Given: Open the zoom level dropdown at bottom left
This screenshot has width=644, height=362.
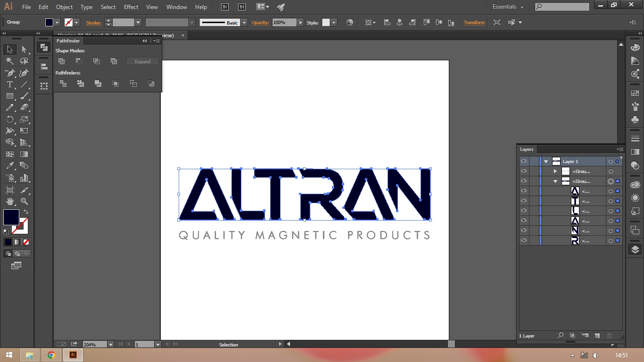Looking at the screenshot, I should [x=110, y=344].
